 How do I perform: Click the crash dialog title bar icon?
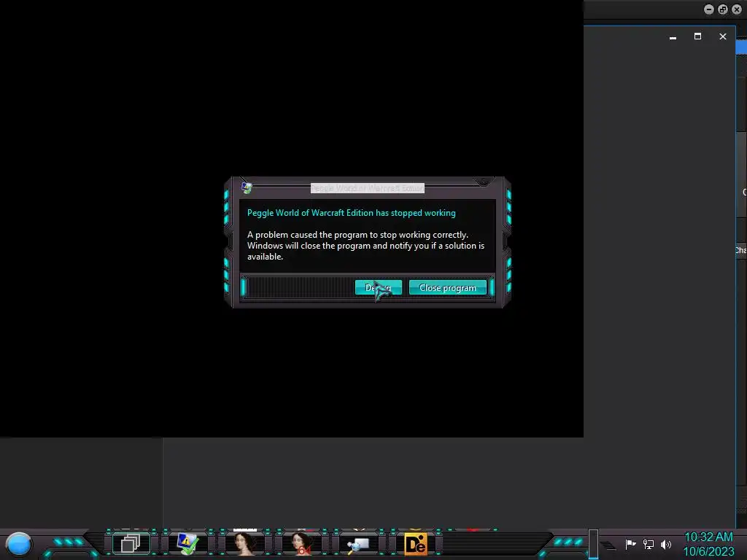tap(247, 187)
